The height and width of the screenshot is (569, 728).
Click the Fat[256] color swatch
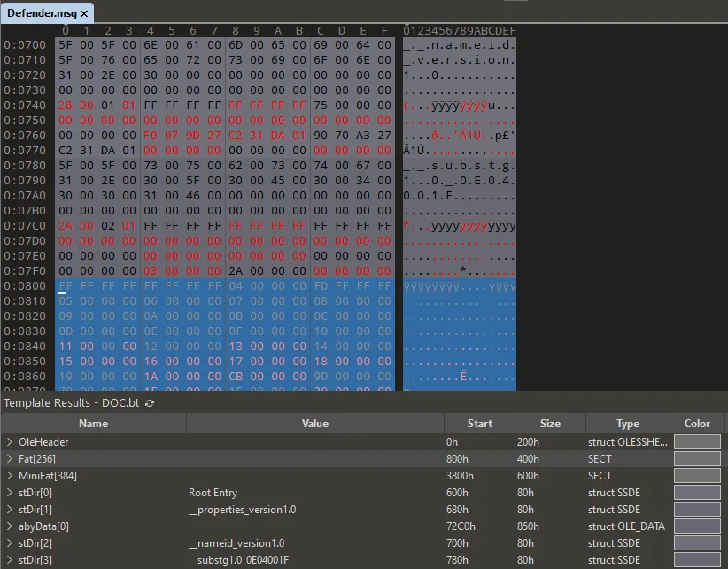click(x=697, y=458)
